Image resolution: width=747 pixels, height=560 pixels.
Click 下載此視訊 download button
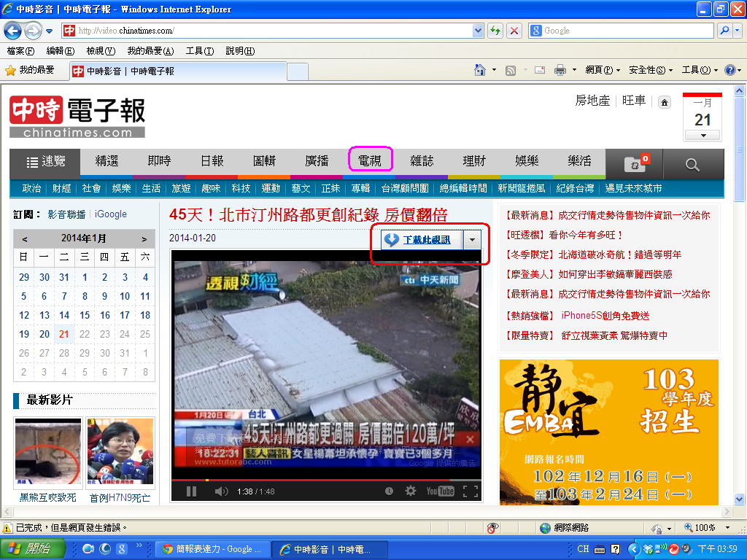[x=422, y=239]
